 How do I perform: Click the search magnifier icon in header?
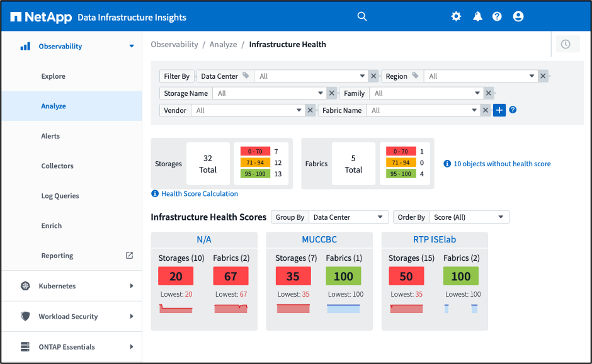(x=362, y=16)
